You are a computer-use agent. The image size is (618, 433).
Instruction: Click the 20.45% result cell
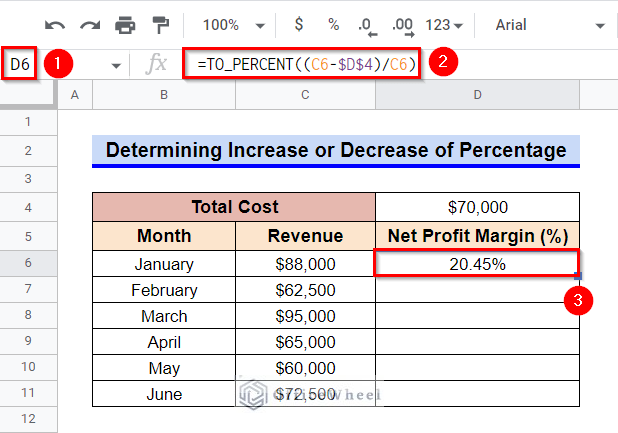click(477, 263)
